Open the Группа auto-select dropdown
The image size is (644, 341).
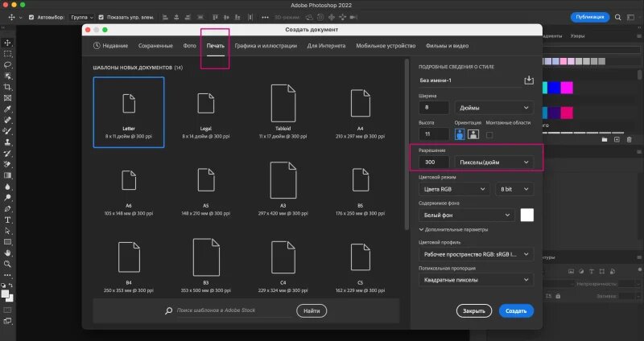coord(82,17)
